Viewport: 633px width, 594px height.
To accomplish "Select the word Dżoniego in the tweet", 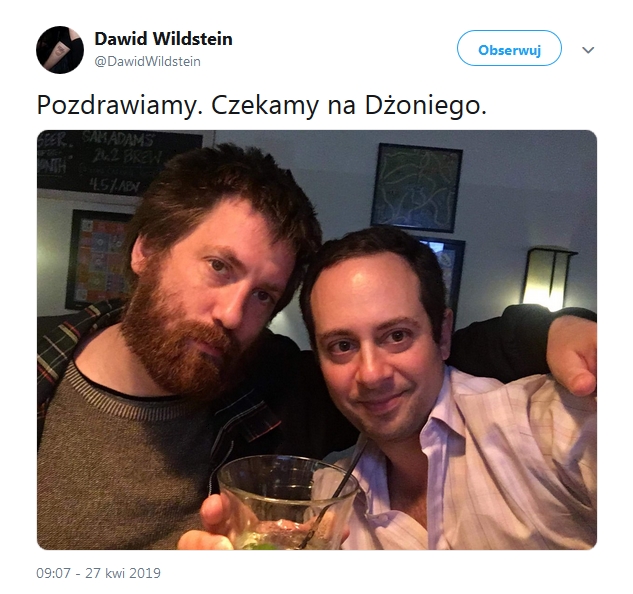I will click(425, 106).
